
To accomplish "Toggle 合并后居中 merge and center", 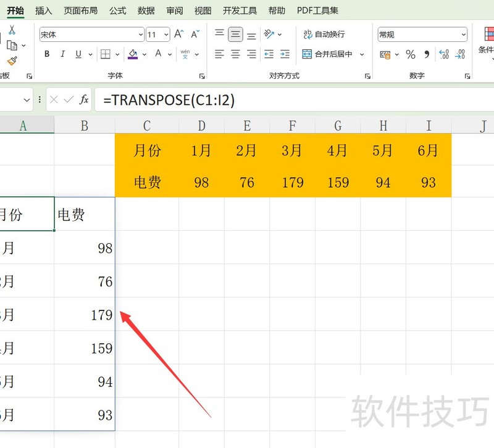I will pyautogui.click(x=333, y=55).
